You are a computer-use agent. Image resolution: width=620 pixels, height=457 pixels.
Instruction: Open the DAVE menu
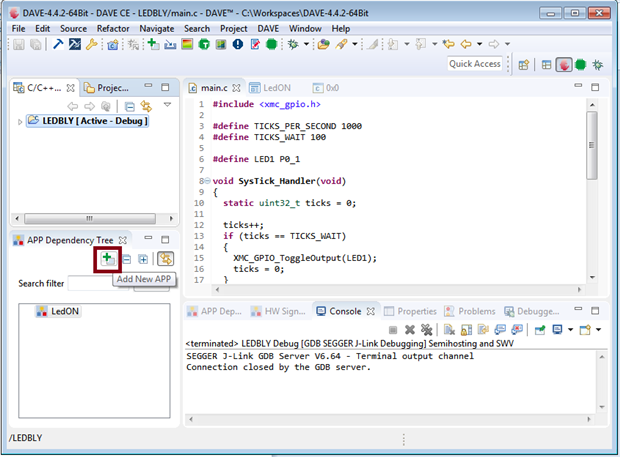click(268, 28)
